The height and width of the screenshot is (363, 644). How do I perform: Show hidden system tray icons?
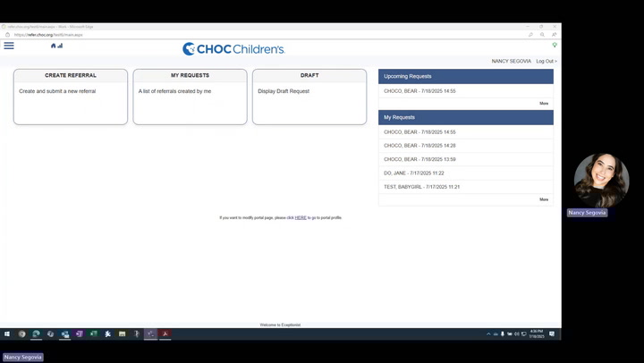click(x=488, y=333)
